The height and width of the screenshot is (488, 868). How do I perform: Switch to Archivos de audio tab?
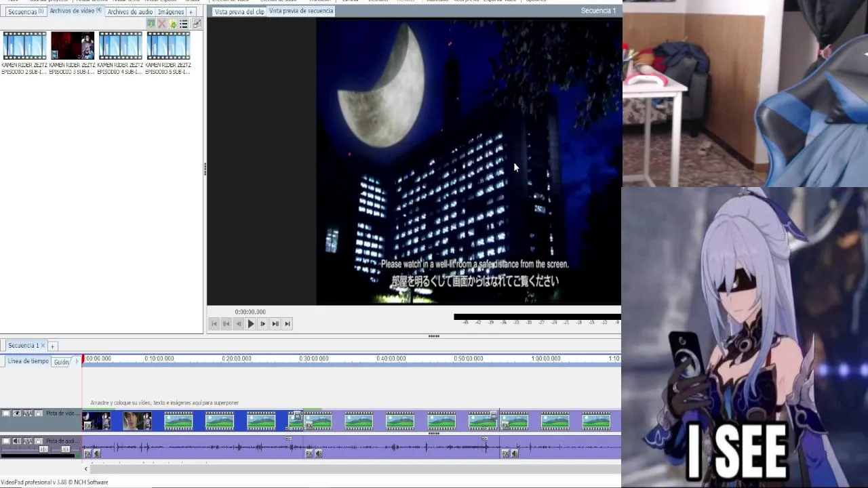[x=130, y=12]
